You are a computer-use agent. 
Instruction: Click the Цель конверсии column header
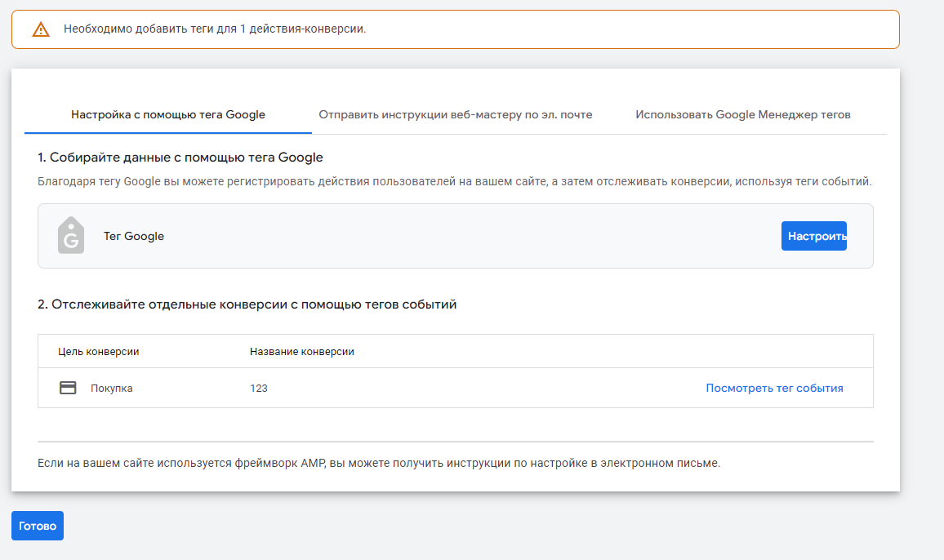[x=99, y=352]
